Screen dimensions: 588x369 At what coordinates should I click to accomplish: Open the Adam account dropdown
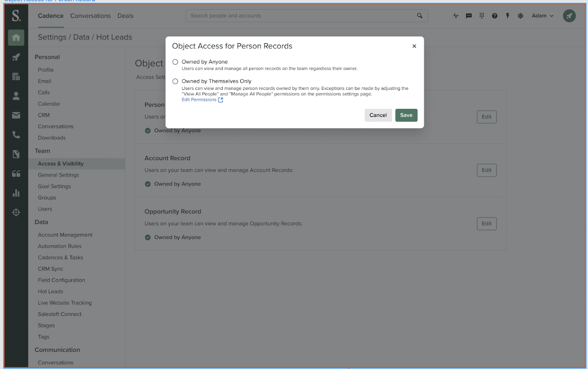542,16
